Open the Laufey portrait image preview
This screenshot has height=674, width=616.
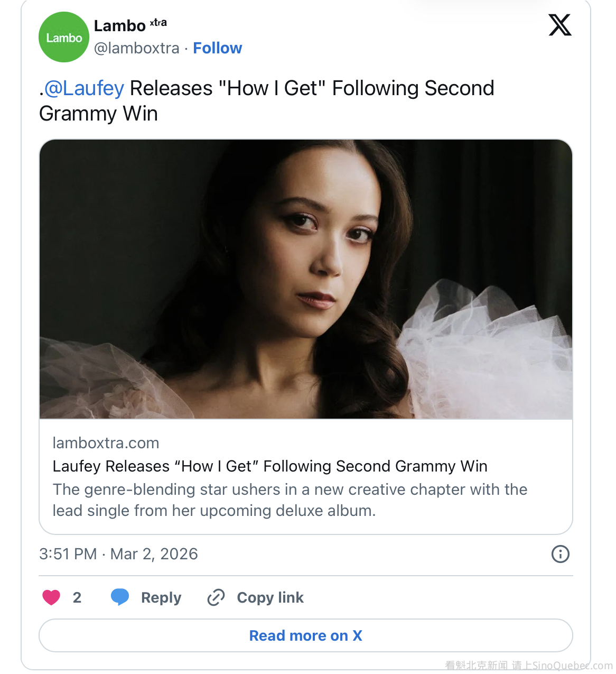click(x=306, y=279)
